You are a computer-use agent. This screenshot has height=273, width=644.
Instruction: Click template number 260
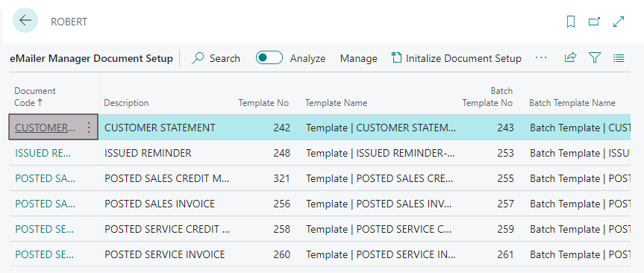point(282,254)
